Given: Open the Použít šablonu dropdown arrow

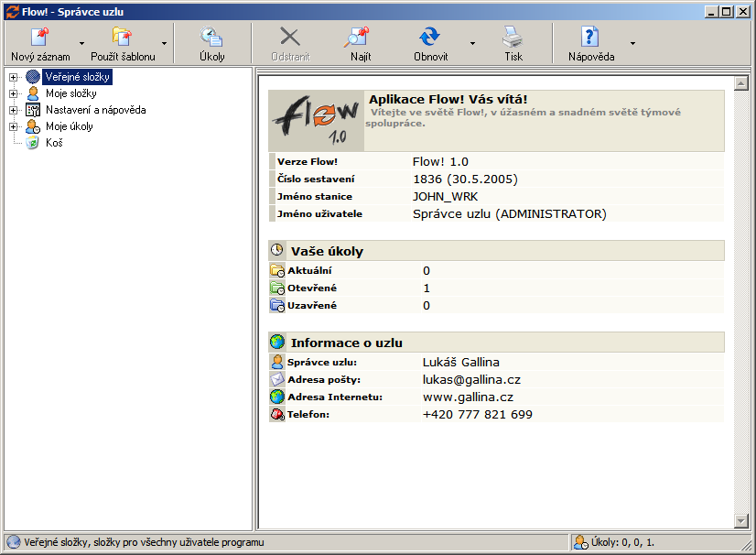Looking at the screenshot, I should [165, 43].
